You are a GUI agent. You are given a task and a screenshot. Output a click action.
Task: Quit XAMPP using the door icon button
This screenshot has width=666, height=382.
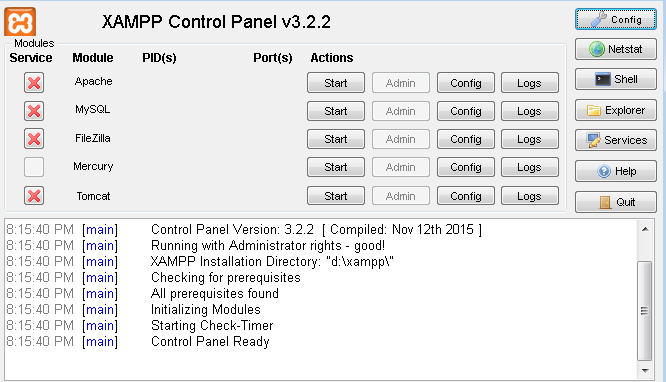615,202
